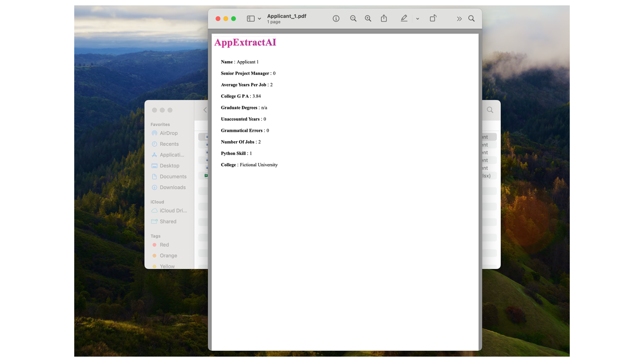Filter by Yellow tag in Finder
Viewport: 644px width, 362px height.
pyautogui.click(x=167, y=266)
